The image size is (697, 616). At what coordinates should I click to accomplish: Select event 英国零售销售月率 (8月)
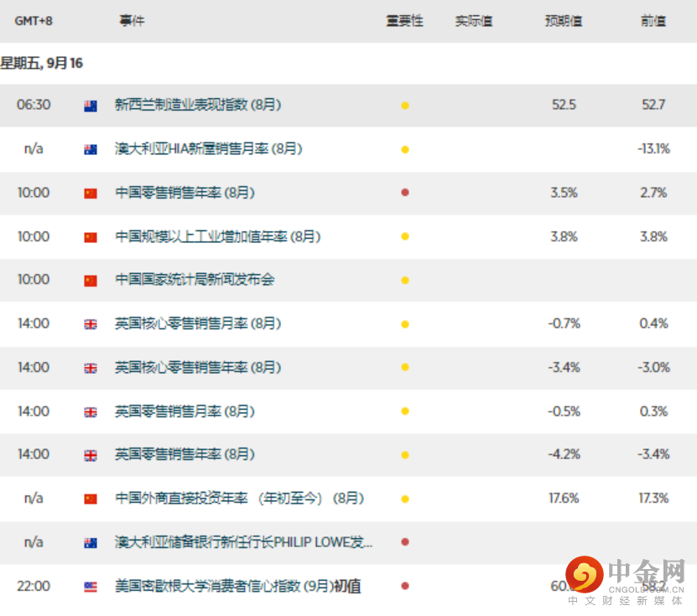pos(185,412)
